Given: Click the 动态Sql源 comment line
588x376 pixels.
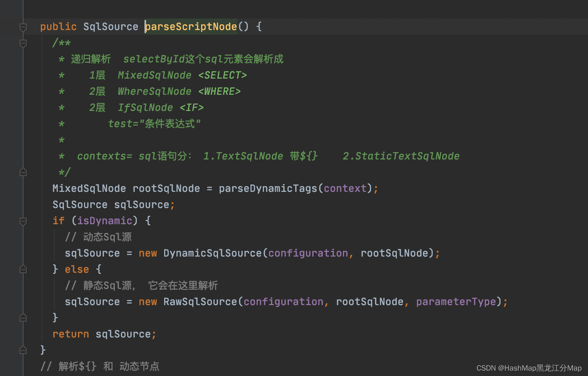Looking at the screenshot, I should click(98, 237).
